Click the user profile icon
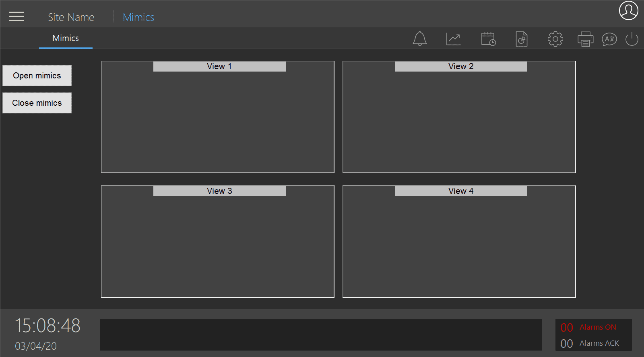The image size is (644, 357). [x=628, y=10]
